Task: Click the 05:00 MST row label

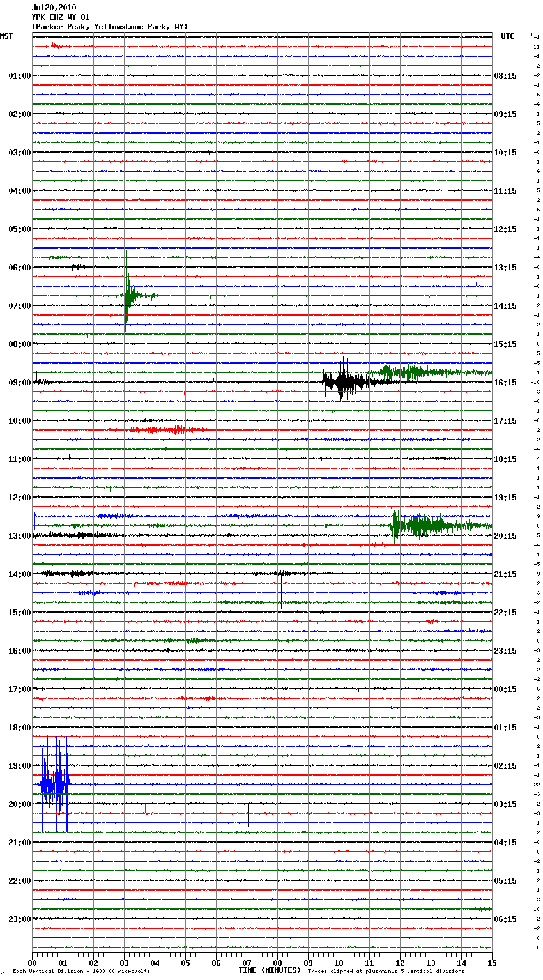Action: point(20,229)
